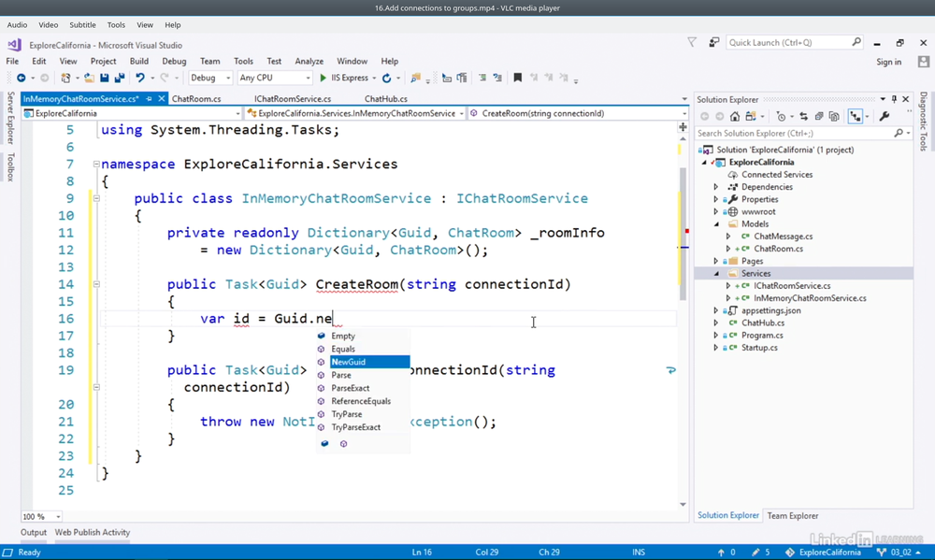Toggle a bookmark with the bookmark icon
This screenshot has height=560, width=935.
(518, 79)
